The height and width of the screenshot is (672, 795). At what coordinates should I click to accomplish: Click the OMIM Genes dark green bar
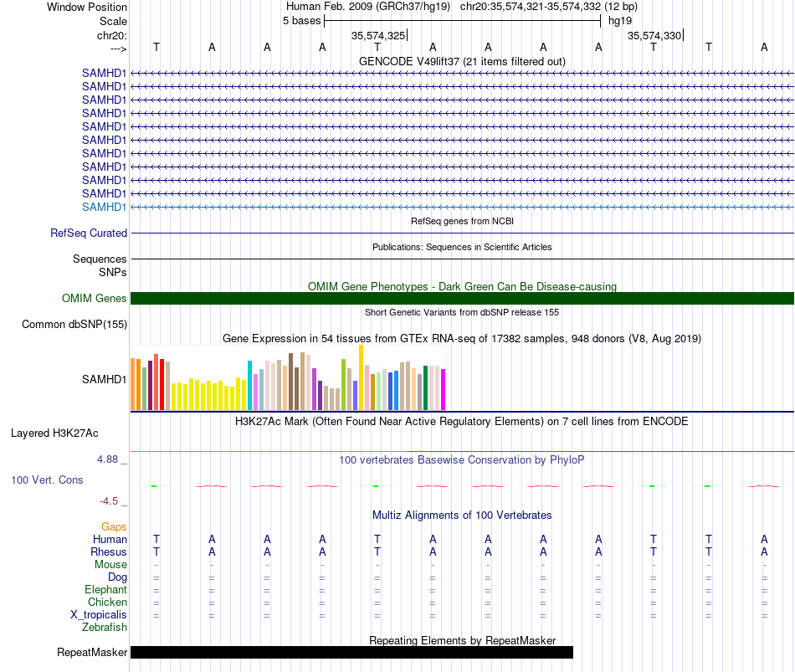tap(462, 298)
